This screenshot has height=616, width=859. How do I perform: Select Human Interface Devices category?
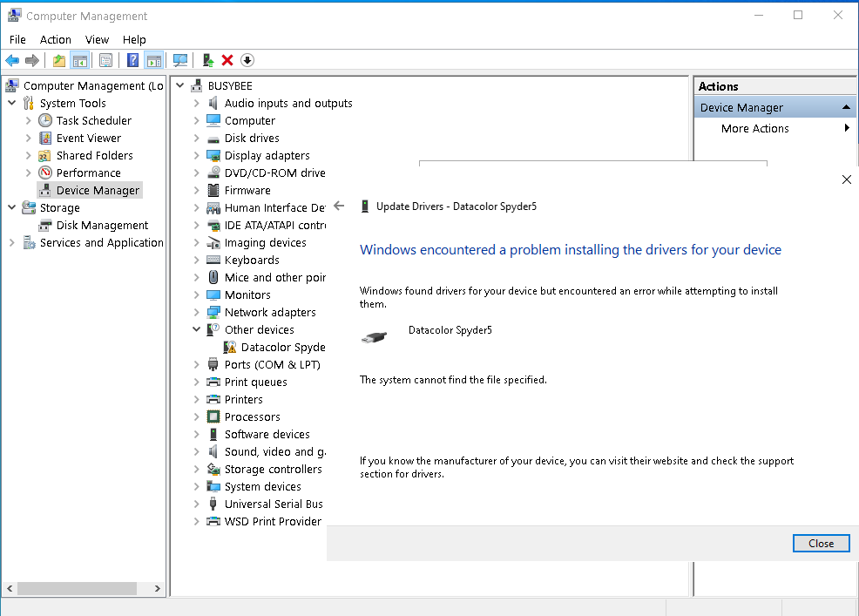(275, 207)
